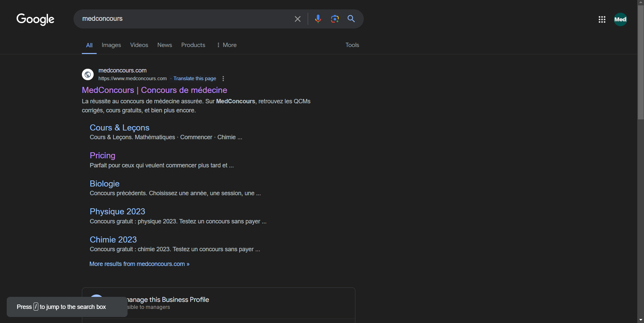Click the scrollbar down arrow

(641, 320)
